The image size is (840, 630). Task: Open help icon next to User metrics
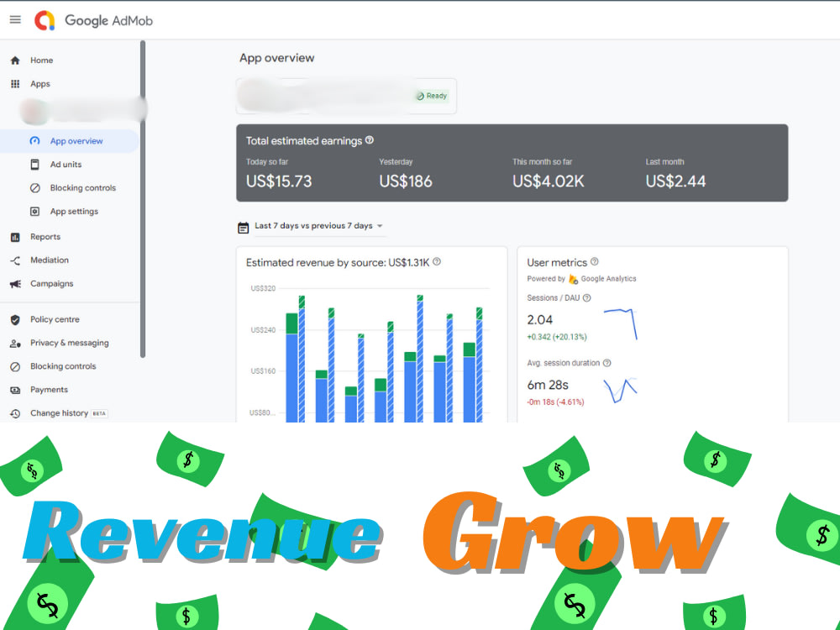click(594, 262)
